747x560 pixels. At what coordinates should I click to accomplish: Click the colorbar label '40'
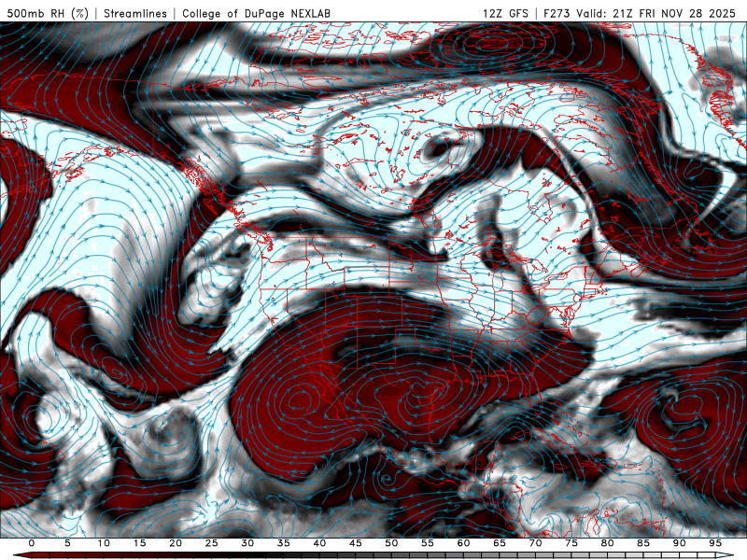(319, 543)
